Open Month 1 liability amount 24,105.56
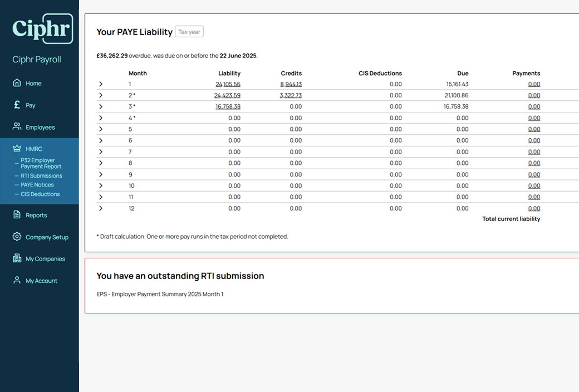The height and width of the screenshot is (392, 579). [x=228, y=84]
